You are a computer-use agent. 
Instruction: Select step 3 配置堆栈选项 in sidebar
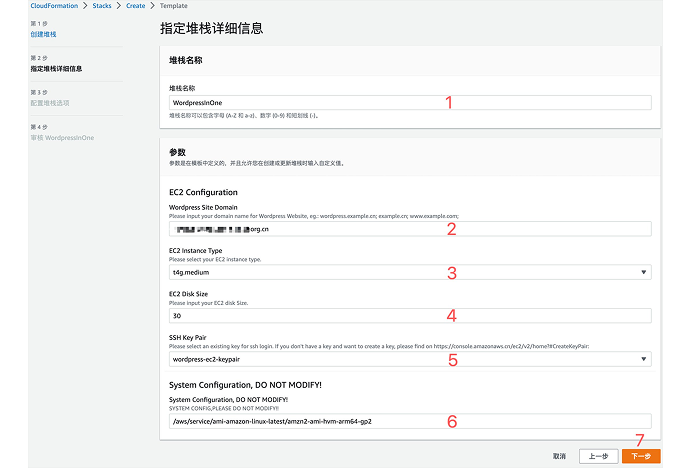(50, 102)
